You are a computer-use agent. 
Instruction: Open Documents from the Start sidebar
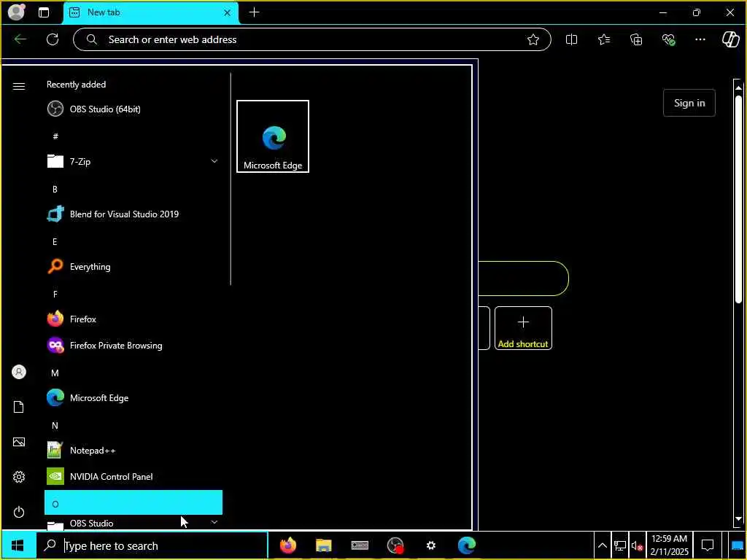[19, 407]
